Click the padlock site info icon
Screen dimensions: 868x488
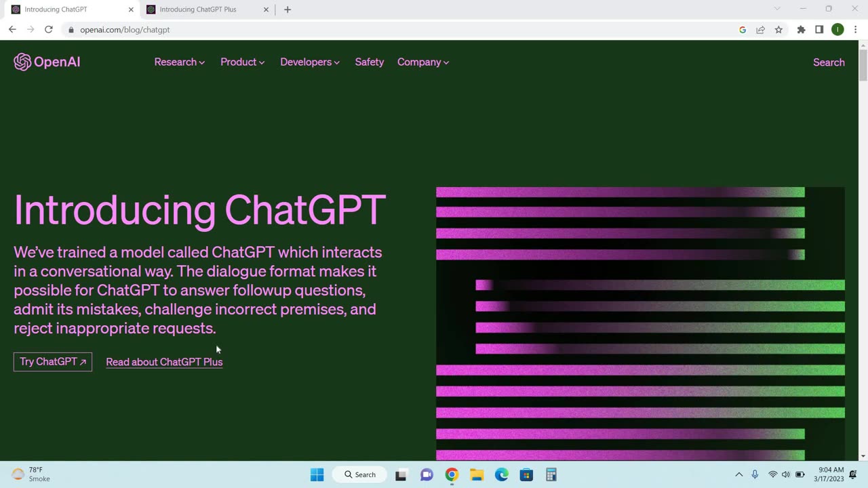click(71, 30)
